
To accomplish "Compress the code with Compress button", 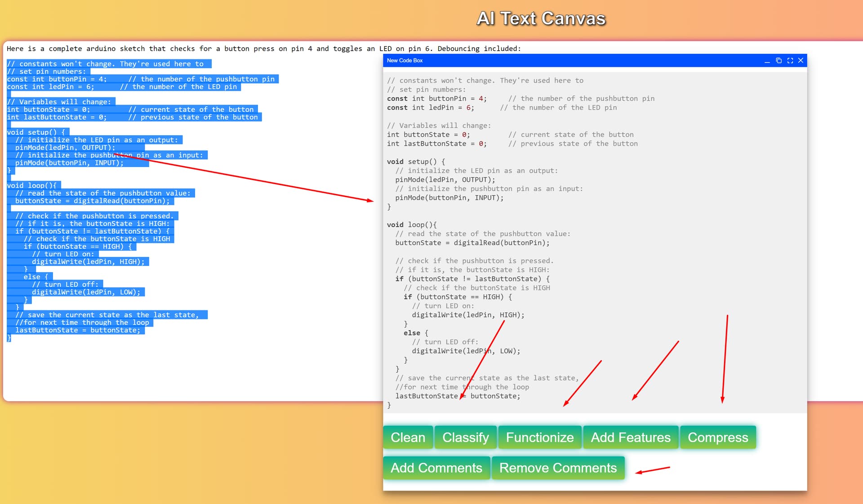I will (x=717, y=437).
